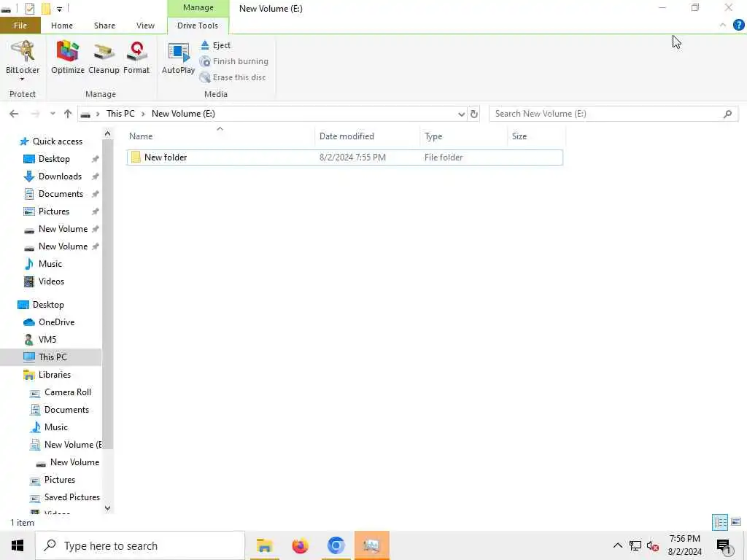This screenshot has width=747, height=560.
Task: Open Firefox from the taskbar
Action: point(300,545)
